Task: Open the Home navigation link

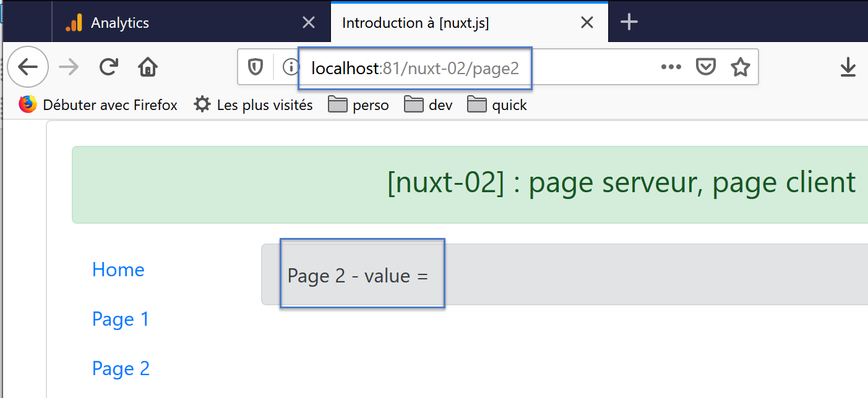Action: tap(118, 269)
